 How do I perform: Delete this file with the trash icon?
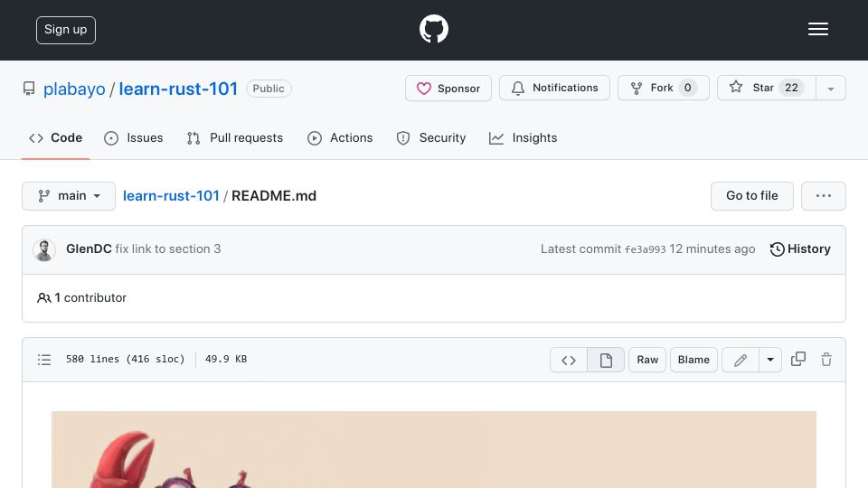point(826,360)
